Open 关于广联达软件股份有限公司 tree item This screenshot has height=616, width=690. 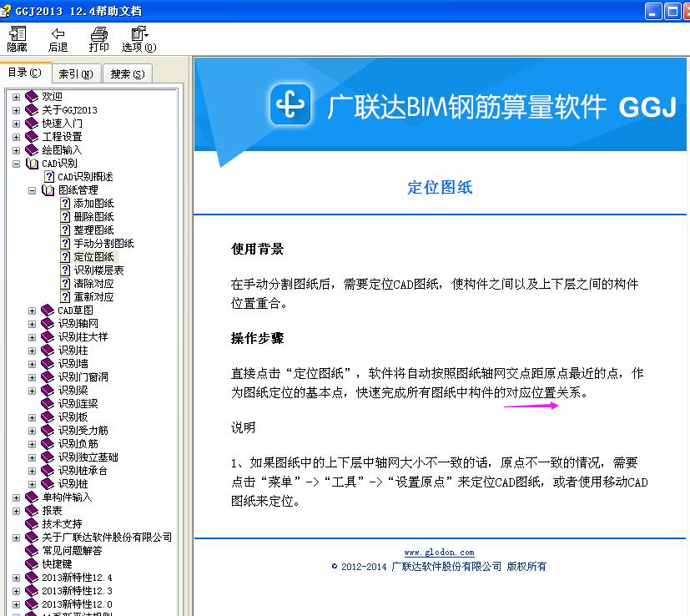click(x=107, y=538)
